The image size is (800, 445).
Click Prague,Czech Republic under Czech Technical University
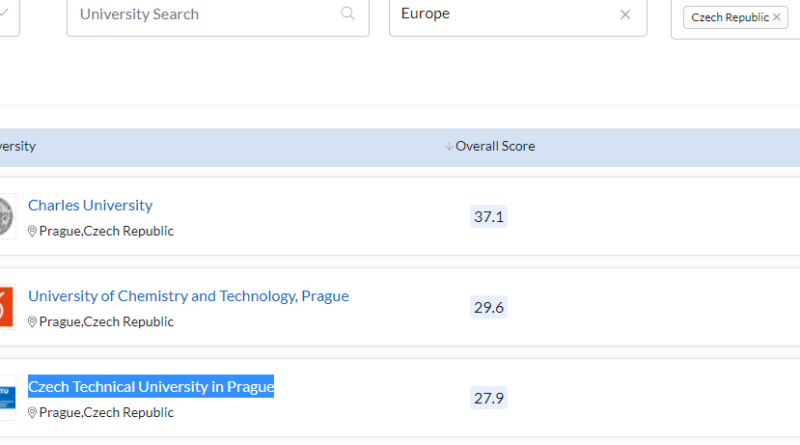coord(106,412)
